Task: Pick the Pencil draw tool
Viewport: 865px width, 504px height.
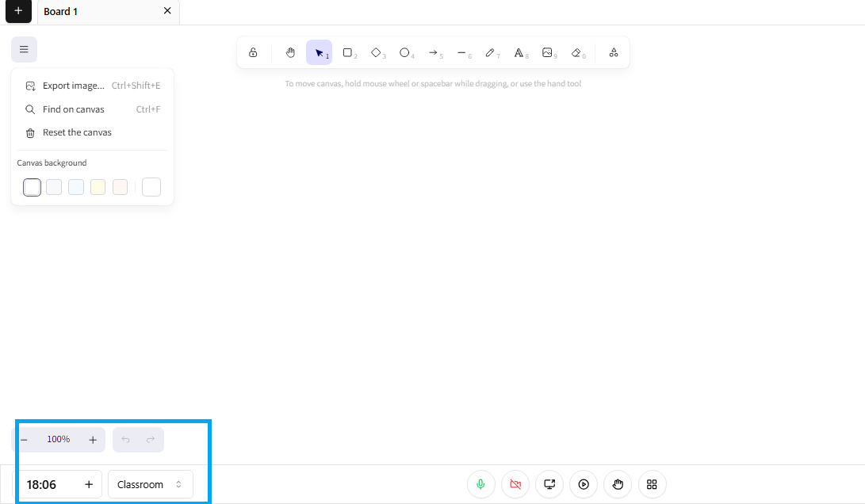Action: (x=490, y=53)
